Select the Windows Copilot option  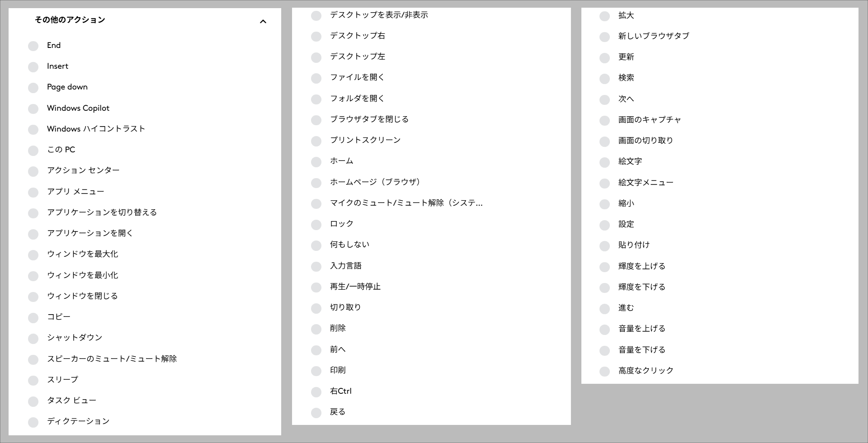pos(33,108)
